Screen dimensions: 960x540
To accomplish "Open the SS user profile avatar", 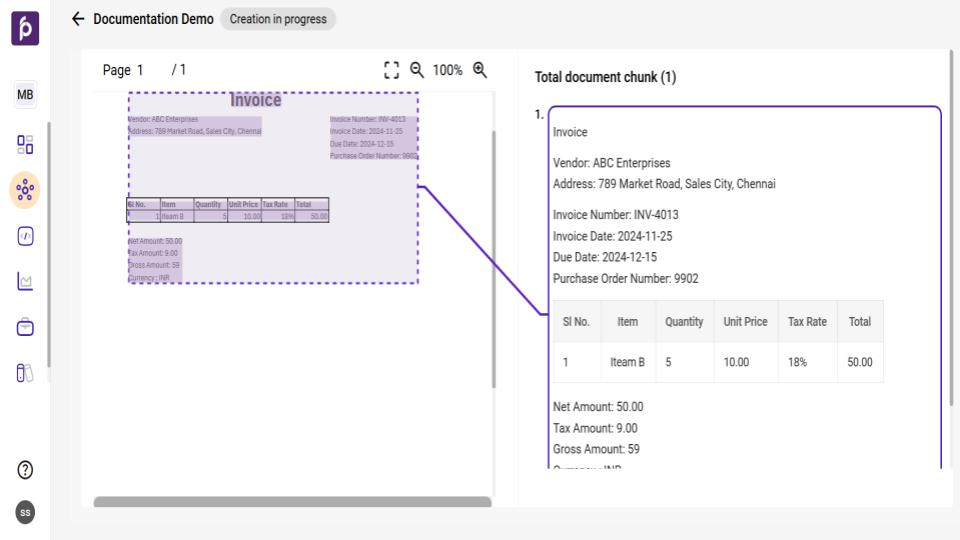I will (x=25, y=512).
